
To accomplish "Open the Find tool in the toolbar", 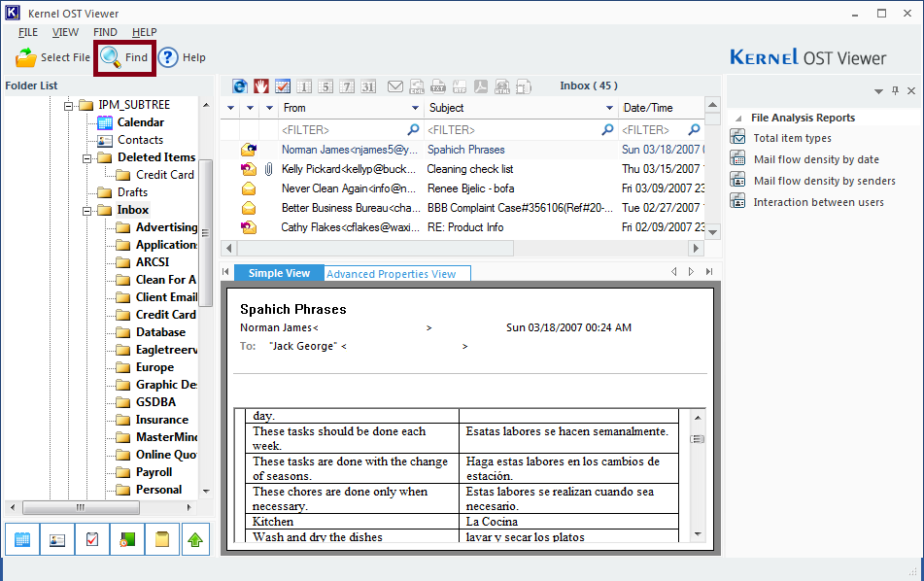I will tap(124, 57).
